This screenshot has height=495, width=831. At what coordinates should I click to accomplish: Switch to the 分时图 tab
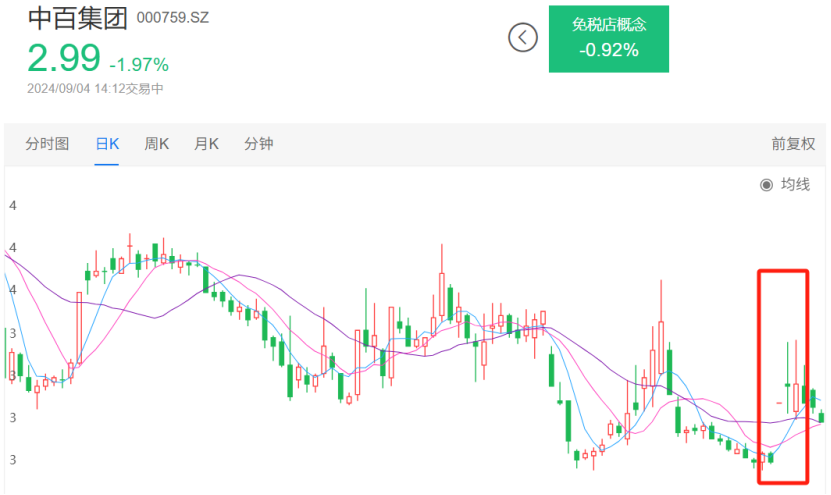click(47, 144)
